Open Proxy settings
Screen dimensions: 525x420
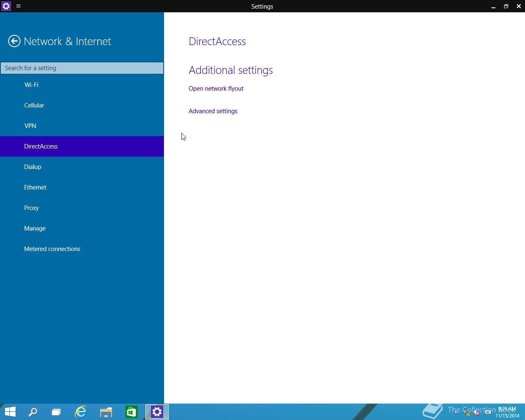[x=82, y=208]
